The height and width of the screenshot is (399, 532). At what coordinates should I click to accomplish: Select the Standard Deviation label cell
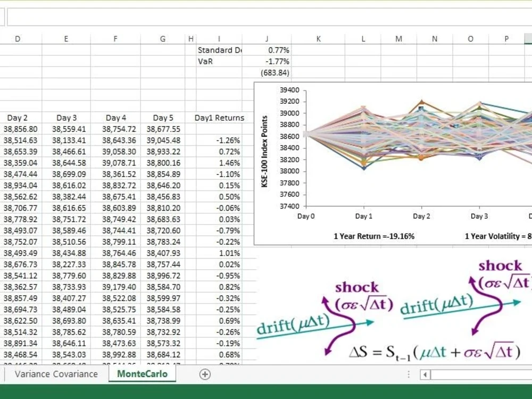pos(219,49)
